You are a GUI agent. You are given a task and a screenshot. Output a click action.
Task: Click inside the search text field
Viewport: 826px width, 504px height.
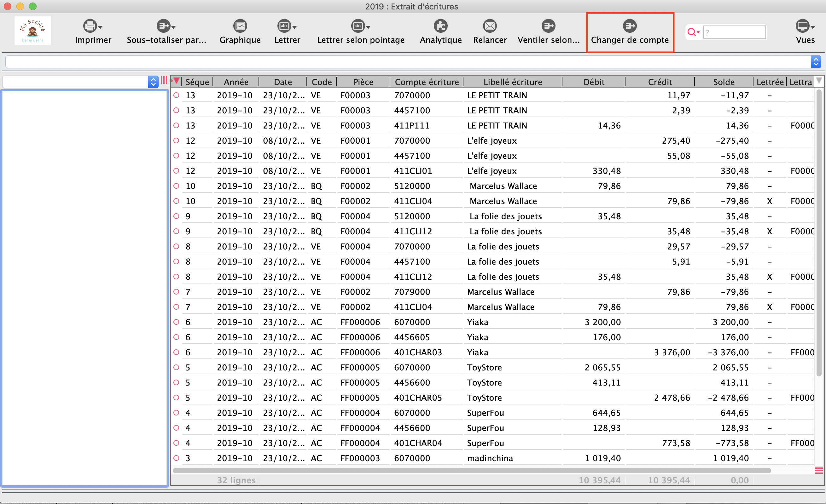tap(734, 32)
